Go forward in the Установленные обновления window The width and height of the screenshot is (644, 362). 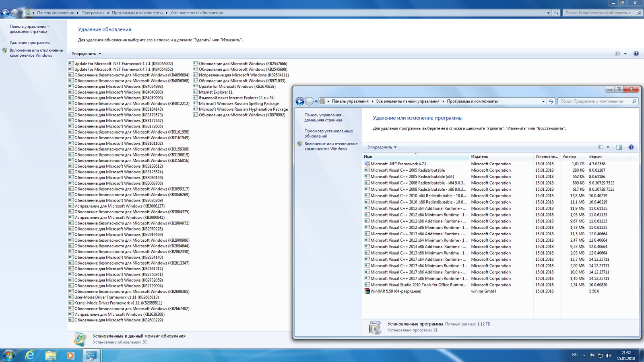click(x=15, y=13)
